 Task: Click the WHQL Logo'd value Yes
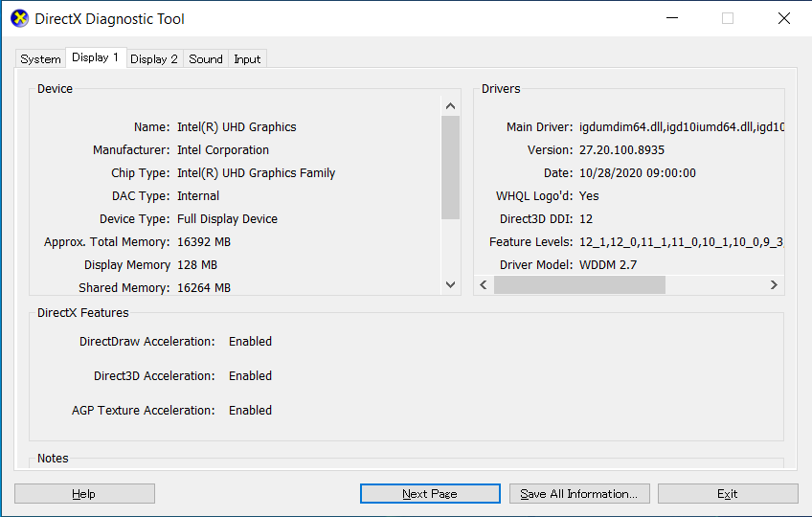pyautogui.click(x=589, y=196)
